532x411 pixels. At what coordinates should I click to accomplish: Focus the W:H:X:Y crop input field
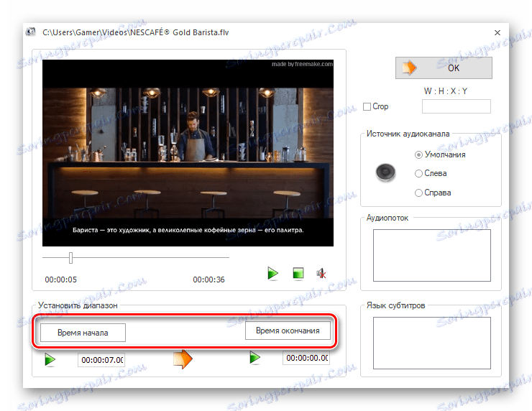point(456,106)
